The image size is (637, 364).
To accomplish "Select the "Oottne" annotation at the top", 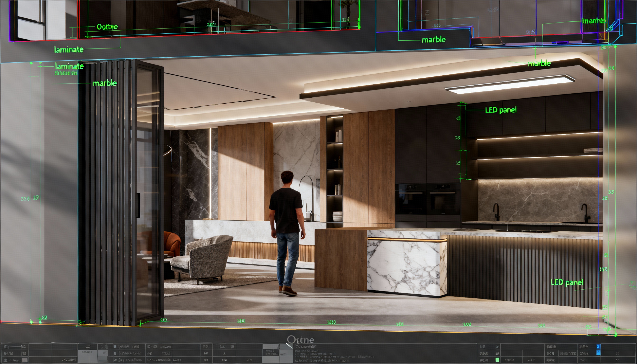I will (107, 27).
